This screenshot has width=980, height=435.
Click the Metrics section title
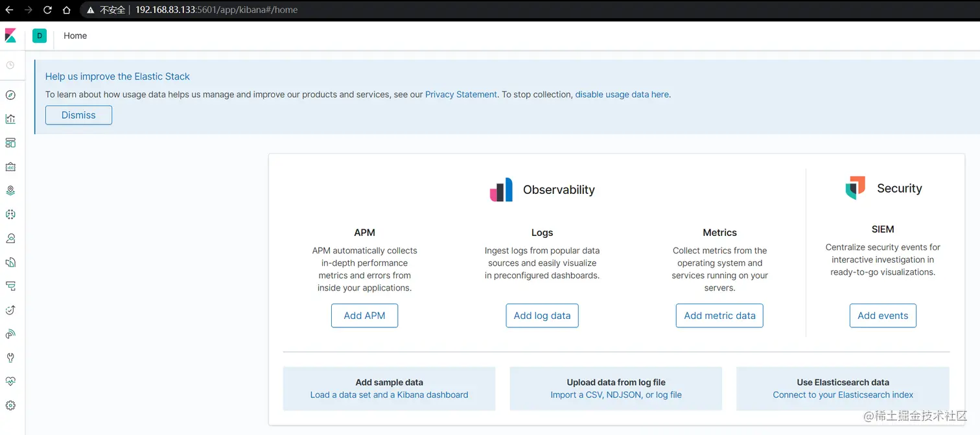719,232
